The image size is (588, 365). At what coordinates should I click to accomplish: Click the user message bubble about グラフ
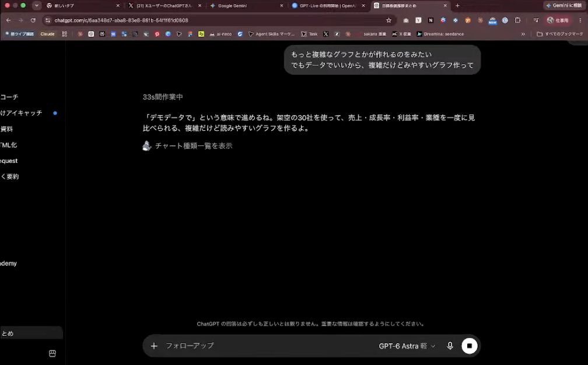click(x=382, y=60)
